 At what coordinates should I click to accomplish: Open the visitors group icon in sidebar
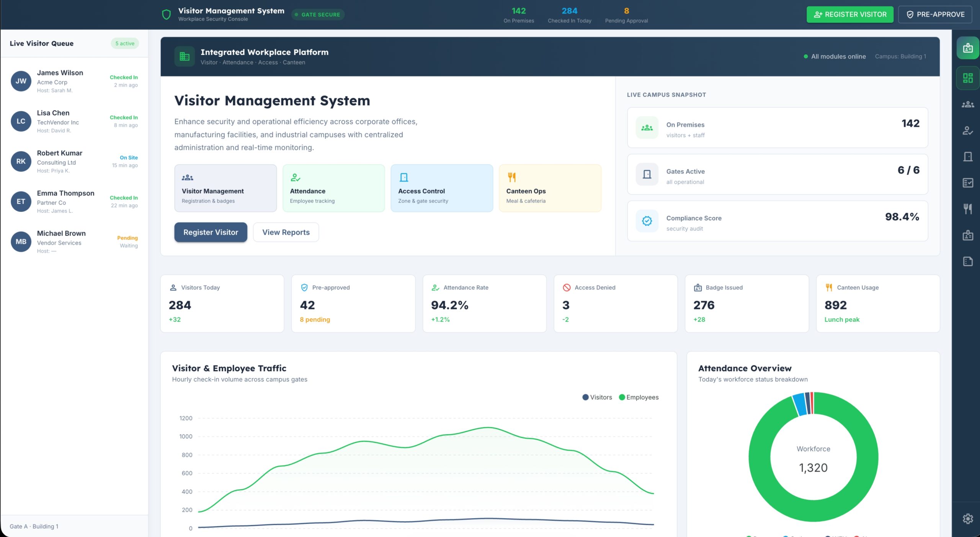coord(968,104)
